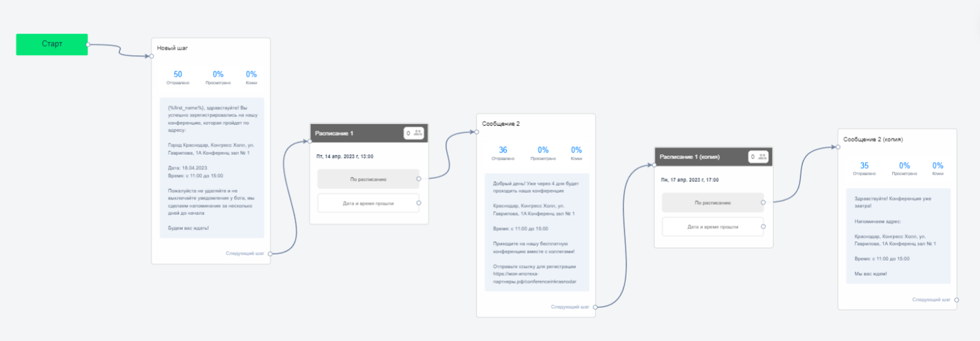Viewport: 980px width, 341px height.
Task: Open the Новый шаг message text block
Action: 212,168
